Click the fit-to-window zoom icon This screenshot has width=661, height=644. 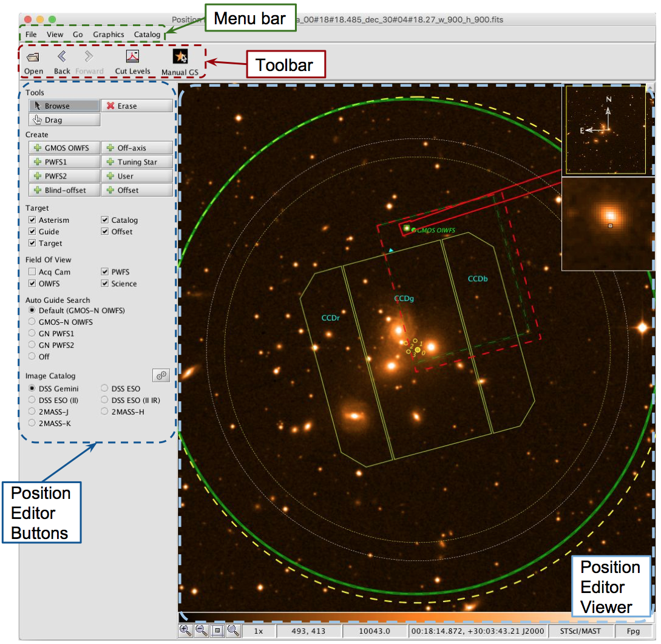pyautogui.click(x=217, y=631)
